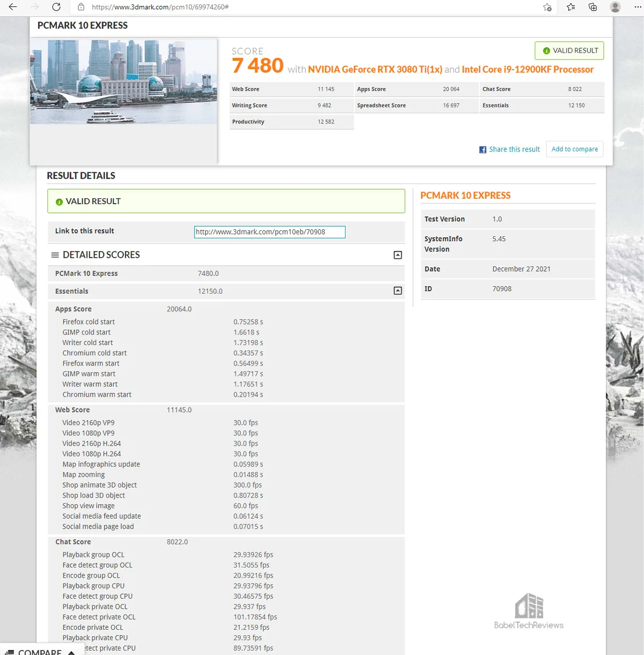This screenshot has height=655, width=644.
Task: Click the Social media page load row
Action: point(226,527)
